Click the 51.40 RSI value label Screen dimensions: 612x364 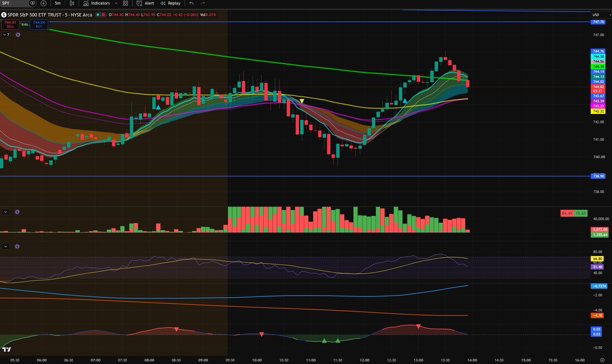[x=597, y=267]
